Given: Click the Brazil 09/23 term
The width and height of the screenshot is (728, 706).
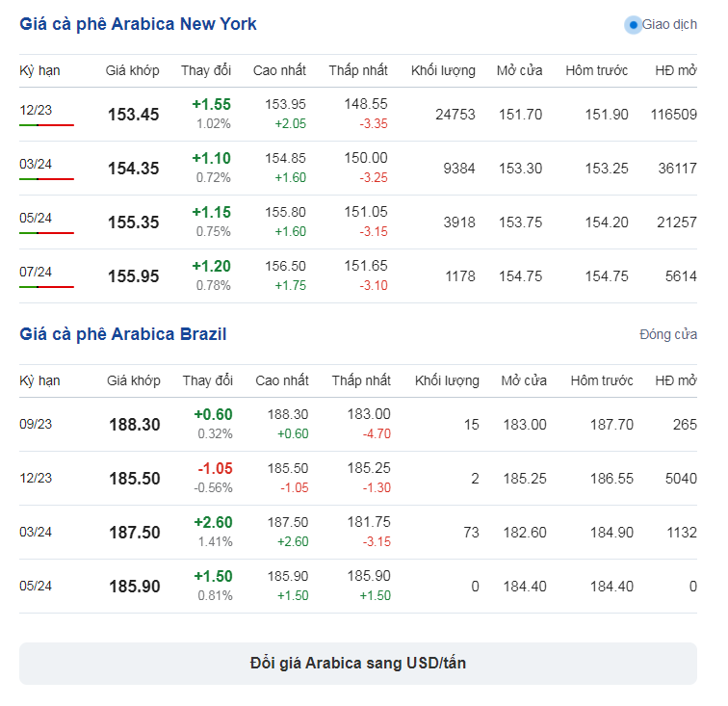Looking at the screenshot, I should tap(36, 424).
